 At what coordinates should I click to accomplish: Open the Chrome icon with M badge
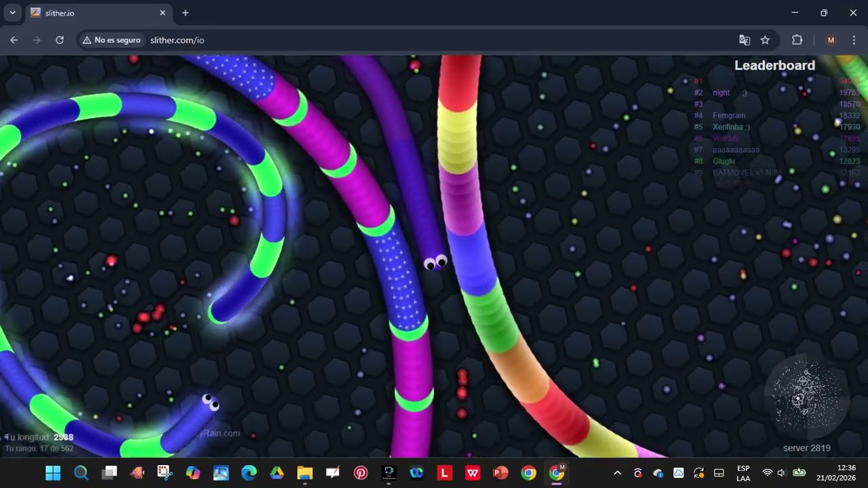tap(556, 473)
